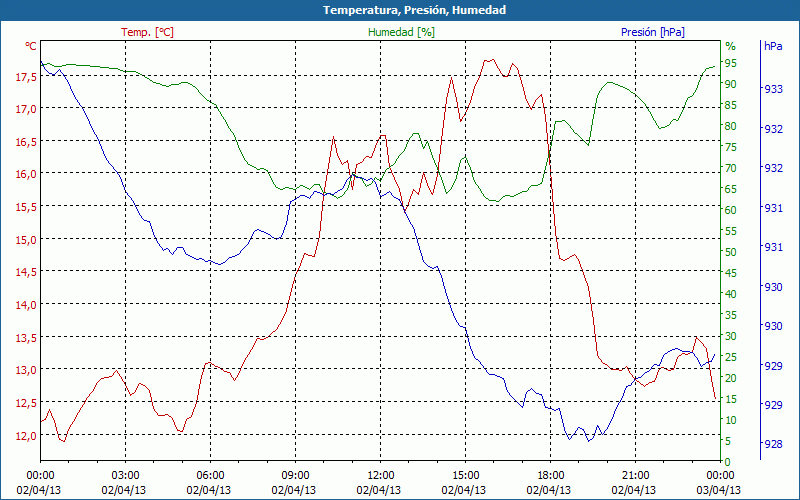The image size is (800, 500).
Task: Click the '928' pressure axis value
Action: (773, 444)
